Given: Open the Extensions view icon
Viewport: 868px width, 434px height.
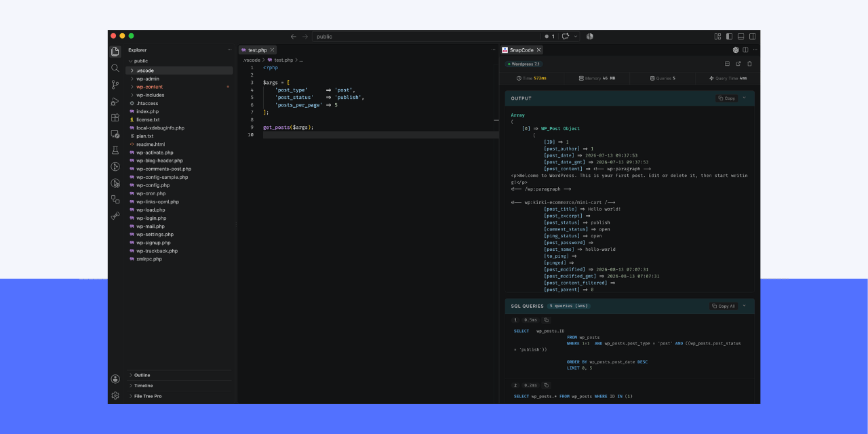Looking at the screenshot, I should pos(115,117).
